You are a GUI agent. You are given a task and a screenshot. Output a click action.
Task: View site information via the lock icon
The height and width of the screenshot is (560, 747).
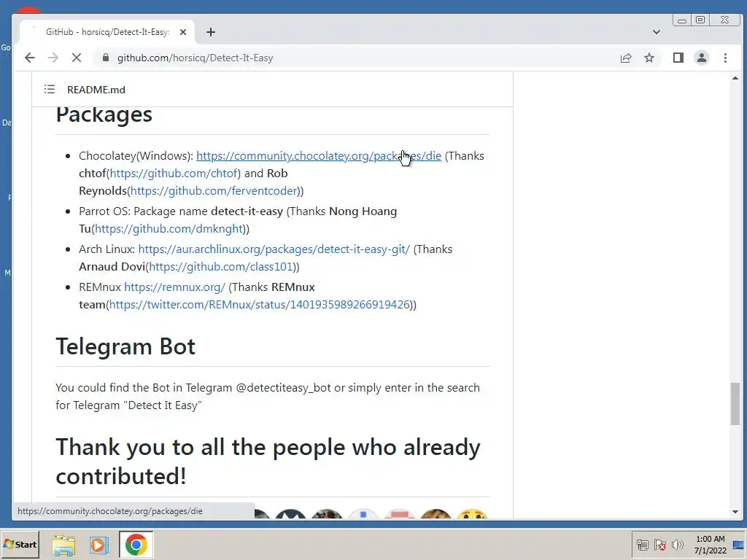[106, 58]
